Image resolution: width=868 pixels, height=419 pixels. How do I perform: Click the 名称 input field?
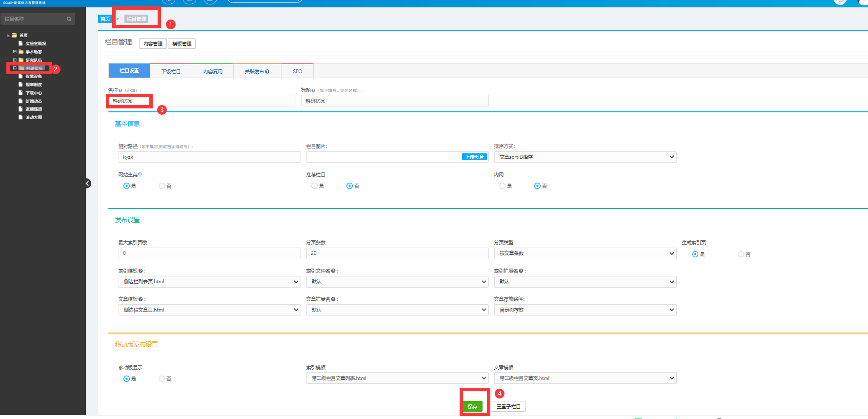tap(202, 101)
